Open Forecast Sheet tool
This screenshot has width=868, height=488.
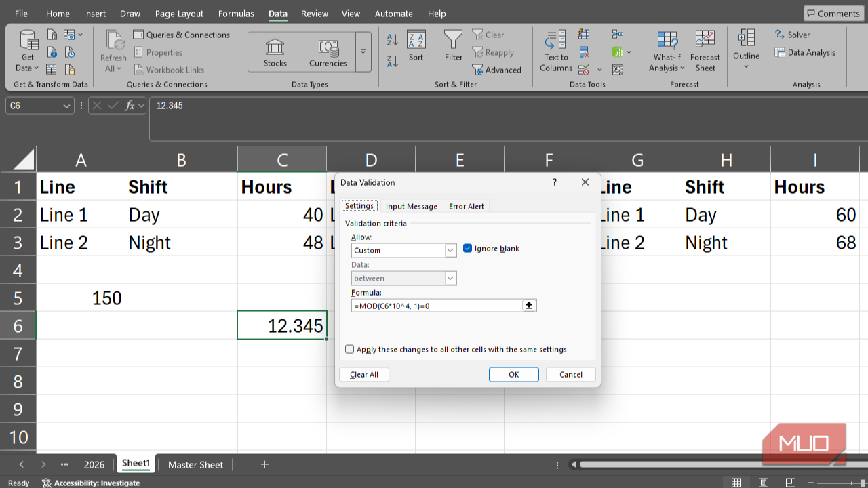705,52
